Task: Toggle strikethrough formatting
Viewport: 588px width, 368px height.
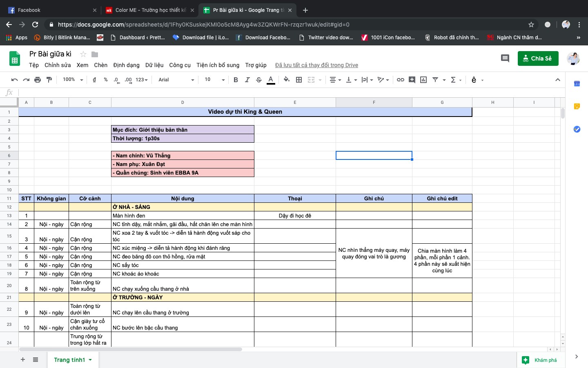Action: pos(258,80)
